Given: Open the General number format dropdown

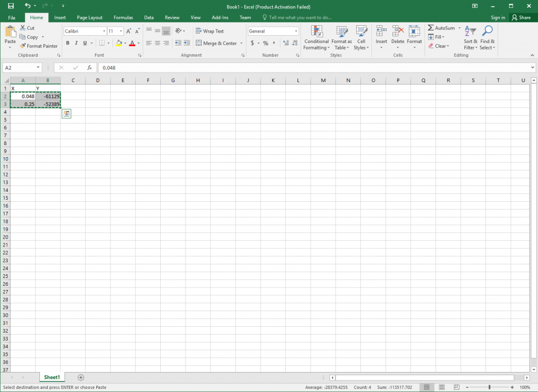Looking at the screenshot, I should click(296, 31).
